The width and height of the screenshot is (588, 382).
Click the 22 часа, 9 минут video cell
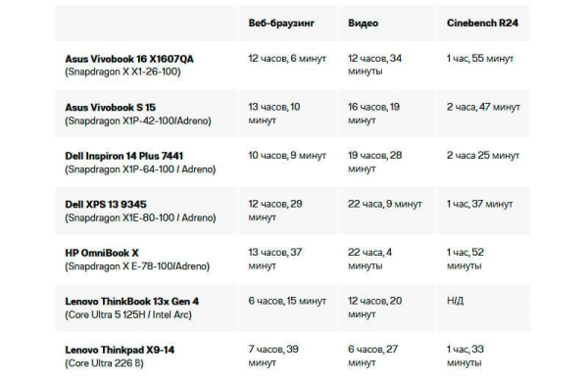[385, 204]
